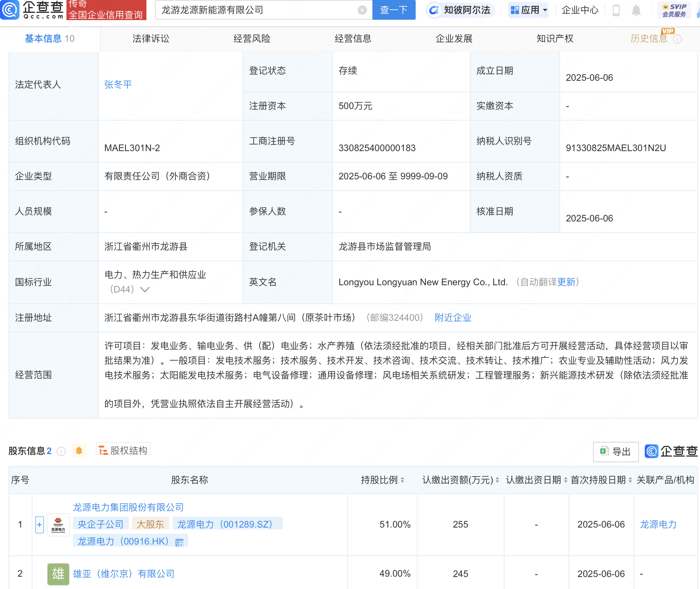This screenshot has width=700, height=589.
Task: Open 龙源电力 related product link
Action: tap(658, 524)
